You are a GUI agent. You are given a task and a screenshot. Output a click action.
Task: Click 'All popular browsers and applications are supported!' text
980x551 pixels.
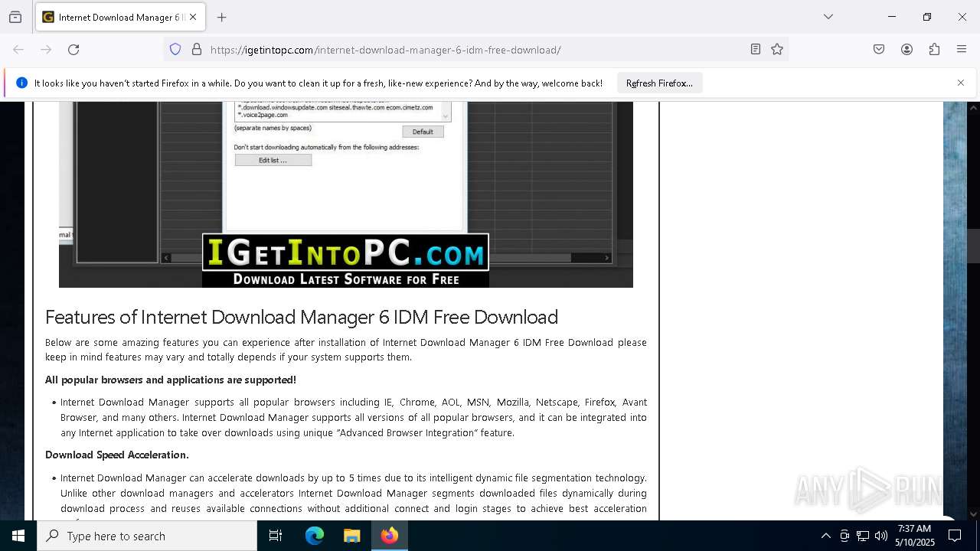(x=171, y=380)
